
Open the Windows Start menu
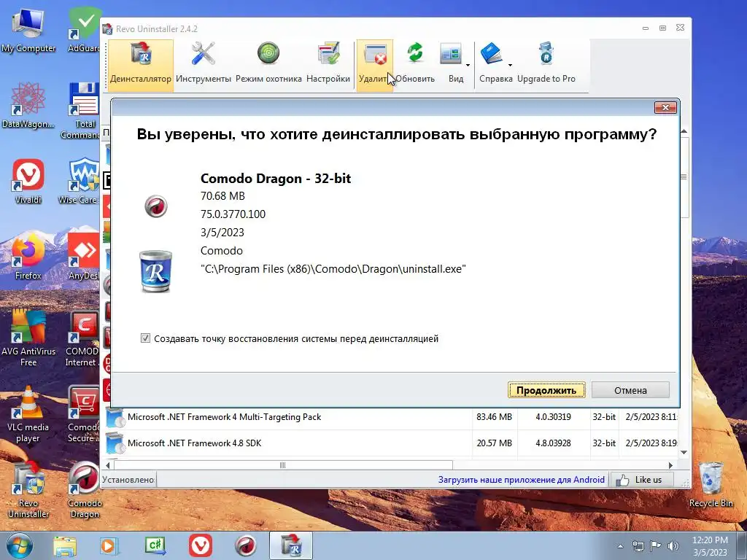coord(20,545)
